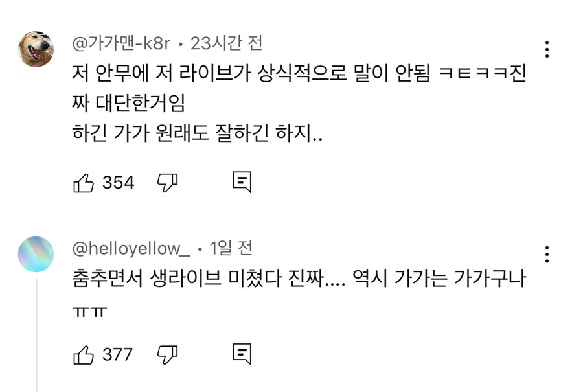This screenshot has height=392, width=583.
Task: Open the reply icon under @가가맨-k8r's comment
Action: point(243,183)
